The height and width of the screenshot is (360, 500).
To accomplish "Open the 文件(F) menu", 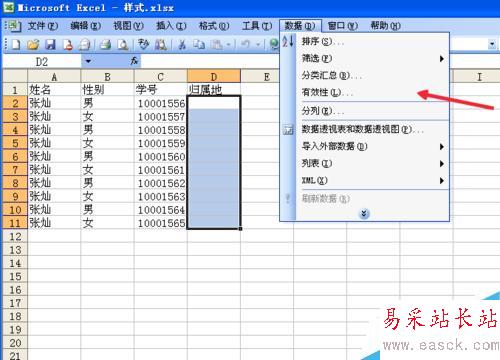I will pos(43,26).
